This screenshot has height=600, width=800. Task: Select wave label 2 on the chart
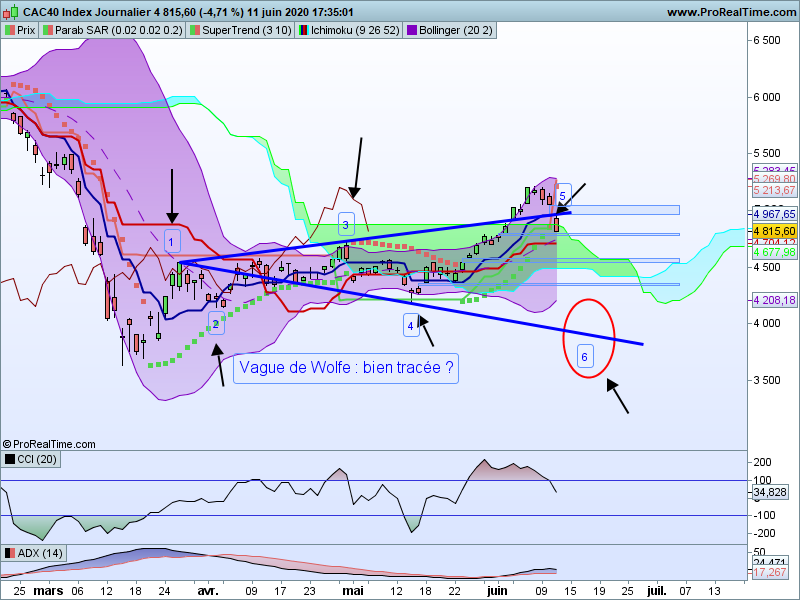click(x=216, y=323)
